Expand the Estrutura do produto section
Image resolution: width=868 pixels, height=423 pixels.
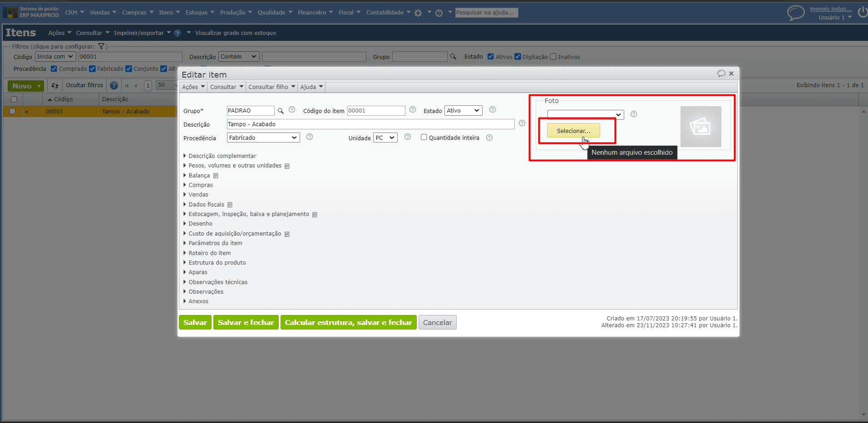pyautogui.click(x=214, y=263)
